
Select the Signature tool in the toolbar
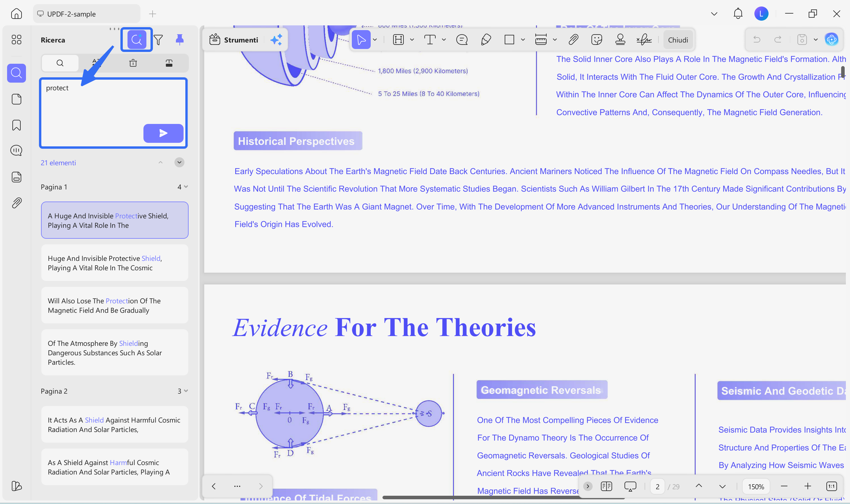[644, 40]
